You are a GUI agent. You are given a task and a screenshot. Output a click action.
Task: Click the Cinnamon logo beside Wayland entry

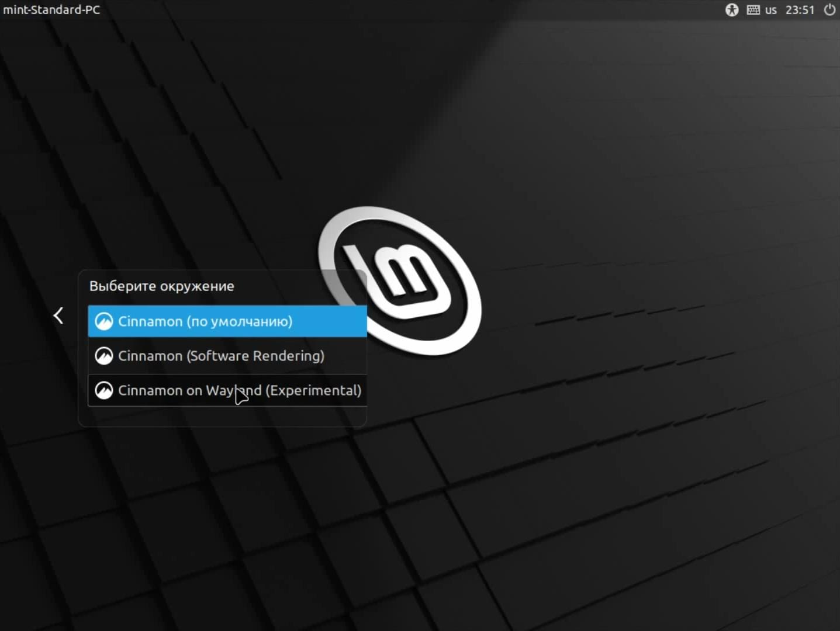[x=104, y=390]
